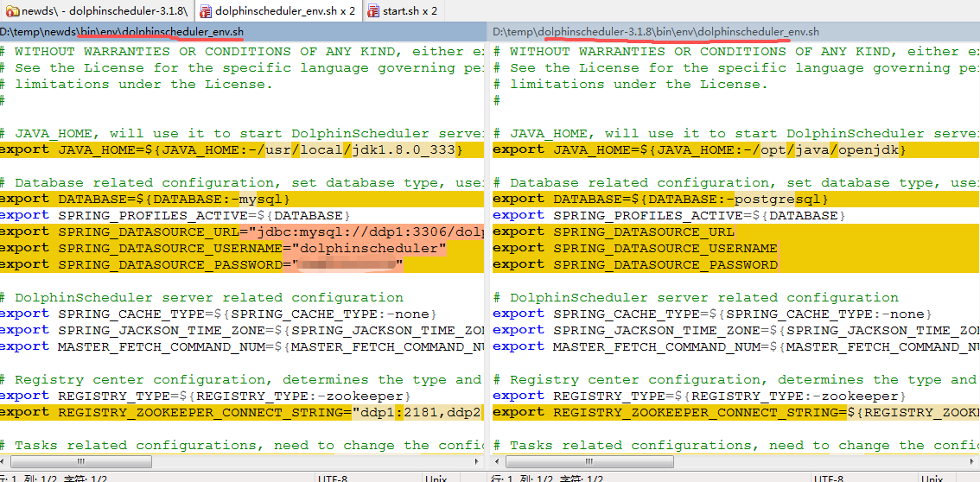980x482 pixels.
Task: Click left pane '# Tasks related configurations' comment
Action: pyautogui.click(x=242, y=445)
